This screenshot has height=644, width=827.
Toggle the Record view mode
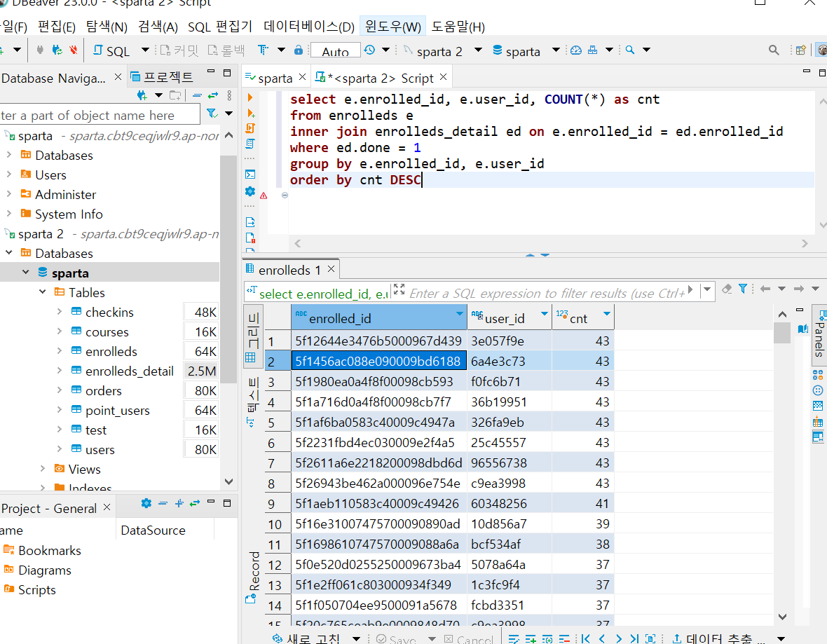tap(253, 577)
